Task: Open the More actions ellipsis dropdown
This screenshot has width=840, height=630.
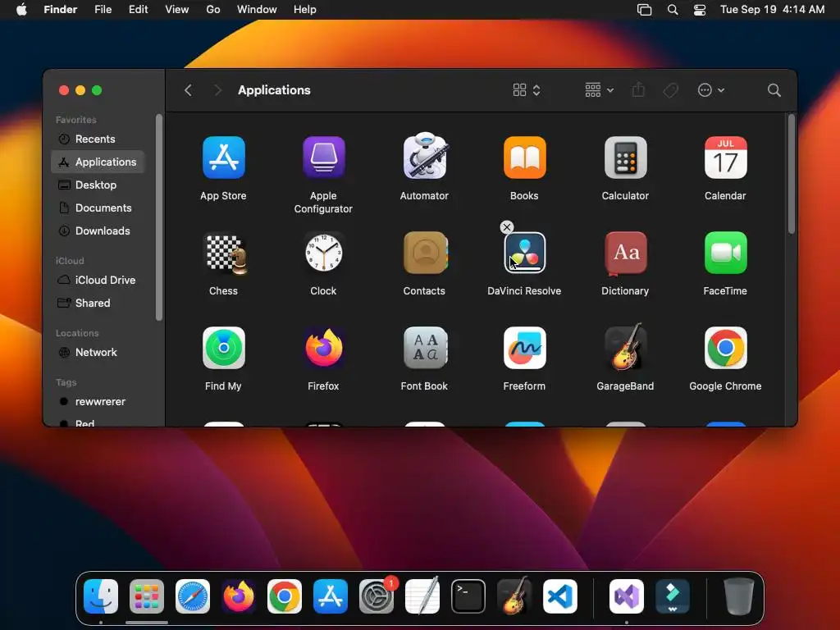Action: 711,90
